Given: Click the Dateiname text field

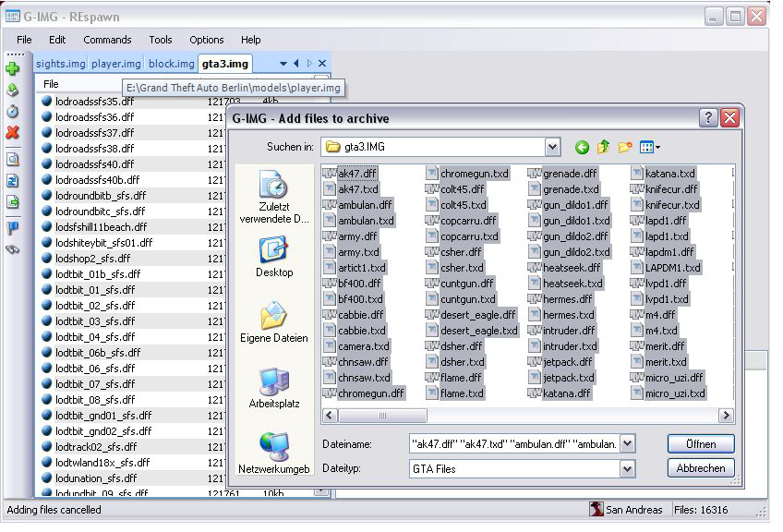Looking at the screenshot, I should (x=514, y=443).
